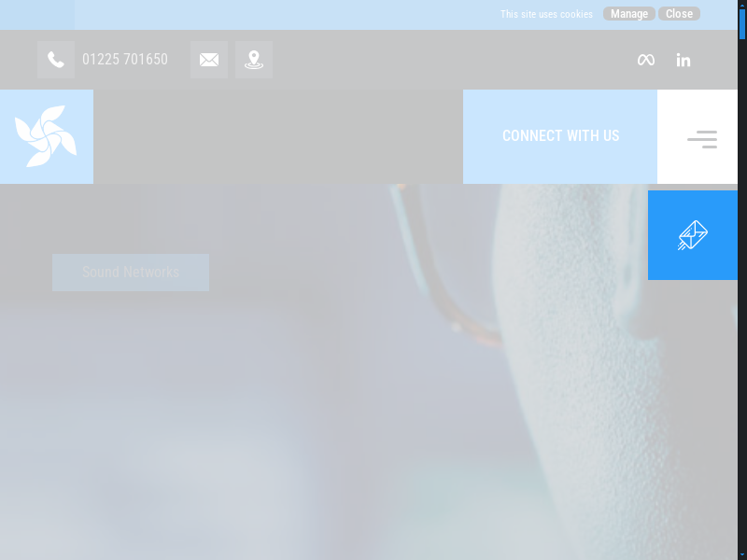The image size is (747, 560).
Task: Call the number 01225 701650
Action: point(125,60)
